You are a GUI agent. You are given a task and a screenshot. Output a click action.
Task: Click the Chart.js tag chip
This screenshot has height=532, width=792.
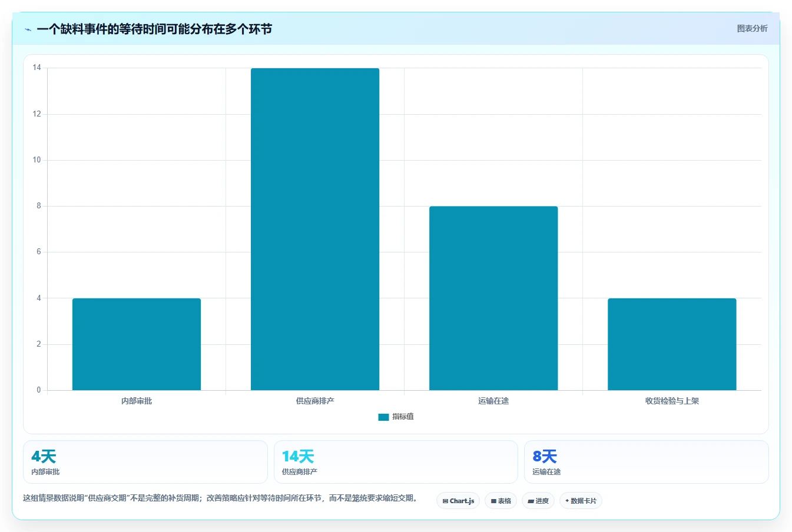click(458, 501)
